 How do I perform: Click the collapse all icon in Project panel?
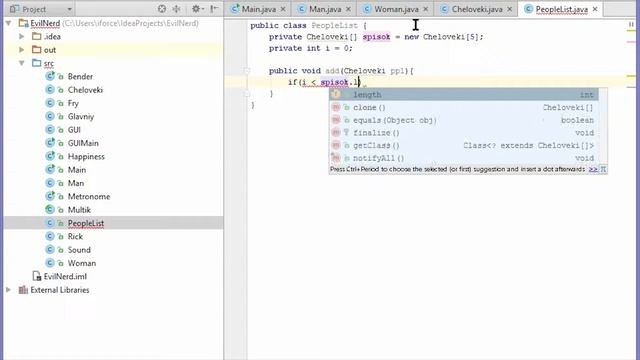click(176, 9)
